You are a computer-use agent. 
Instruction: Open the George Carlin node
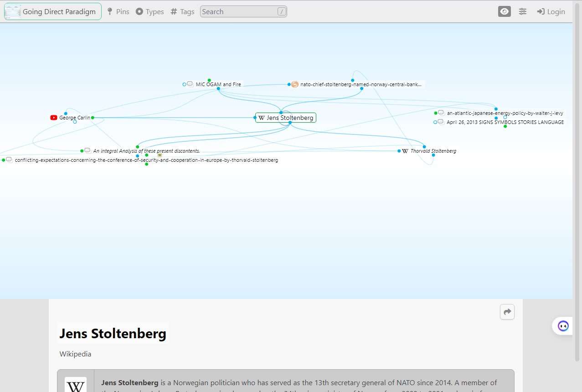(75, 118)
